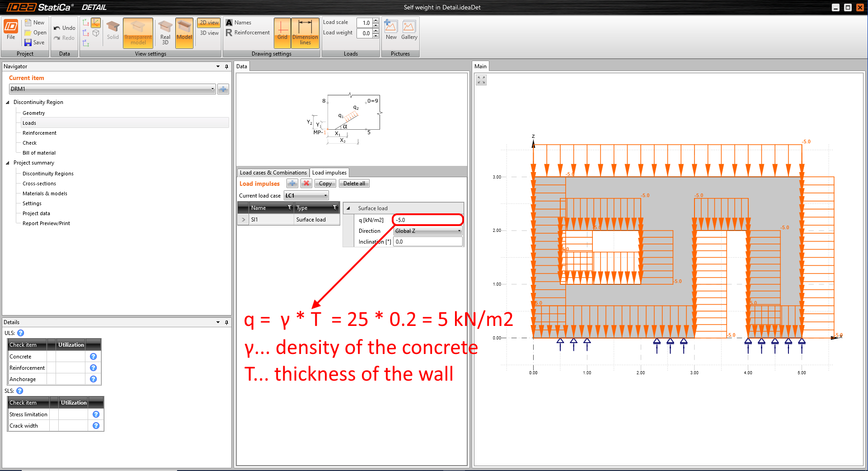
Task: Click the Delete all button
Action: (x=354, y=184)
